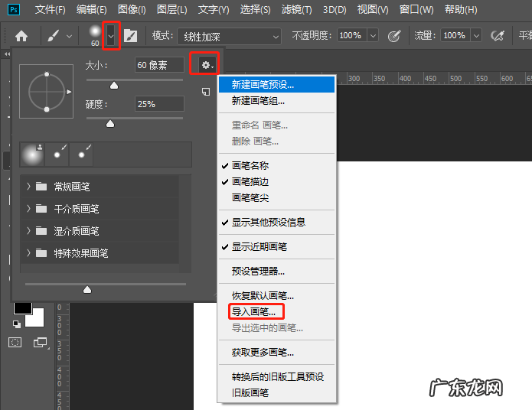This screenshot has width=532, height=410.
Task: Choose 恢复默认画笔... menu item
Action: (276, 295)
